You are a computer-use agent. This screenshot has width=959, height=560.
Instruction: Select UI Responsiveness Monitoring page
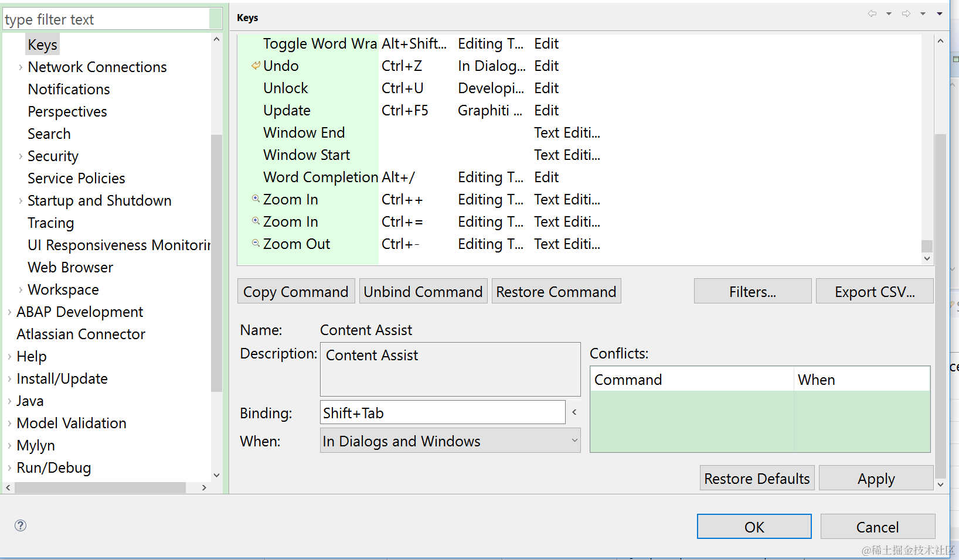(x=119, y=245)
